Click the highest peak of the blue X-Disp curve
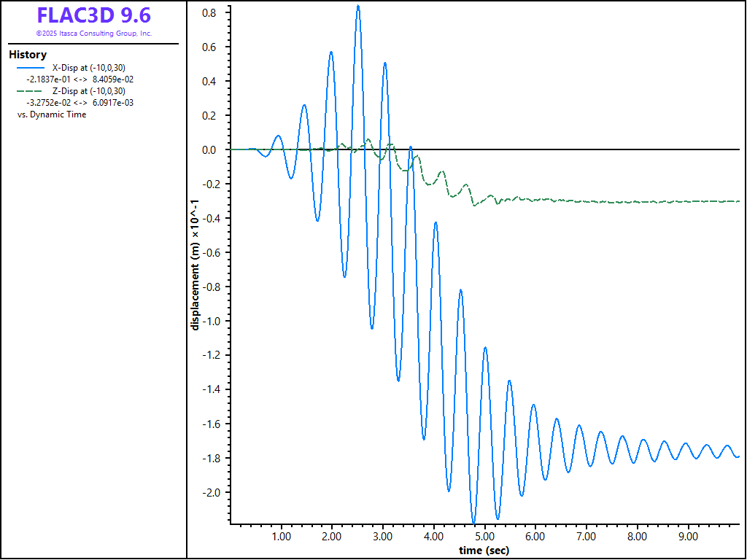This screenshot has width=747, height=560. point(358,6)
